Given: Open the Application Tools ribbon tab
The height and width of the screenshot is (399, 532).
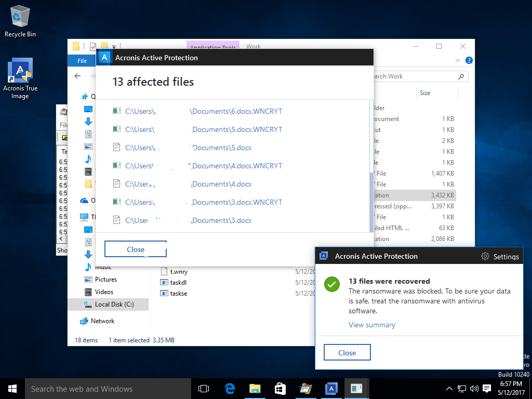Looking at the screenshot, I should 213,46.
